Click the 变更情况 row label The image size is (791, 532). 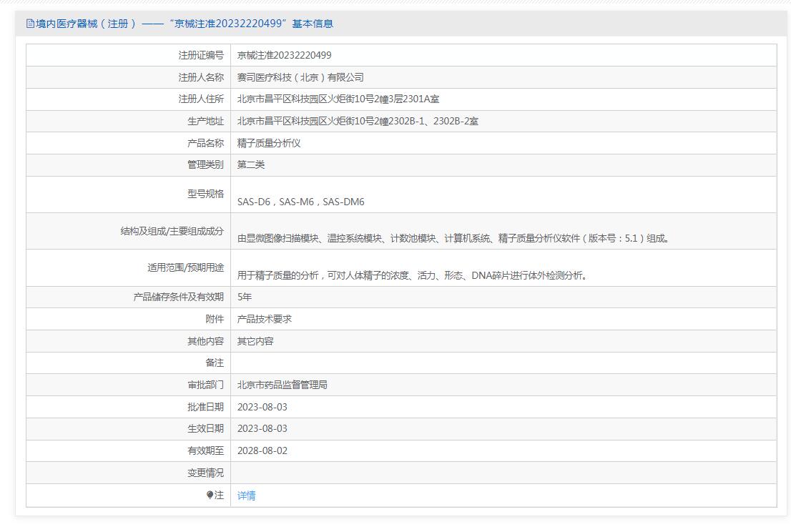click(205, 473)
